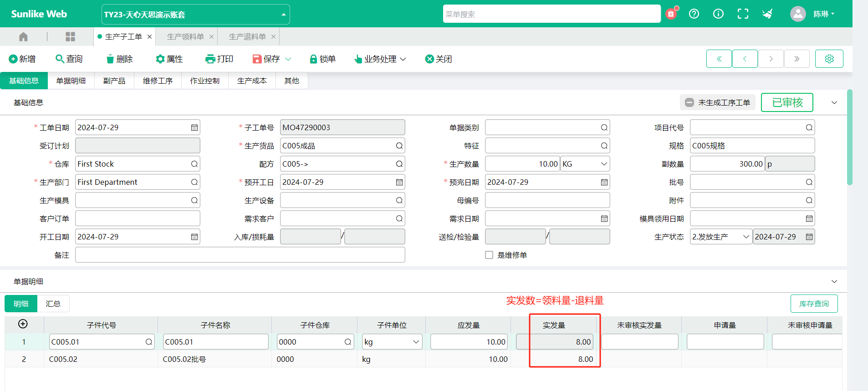
Task: Toggle fullscreen mode icon
Action: [743, 14]
